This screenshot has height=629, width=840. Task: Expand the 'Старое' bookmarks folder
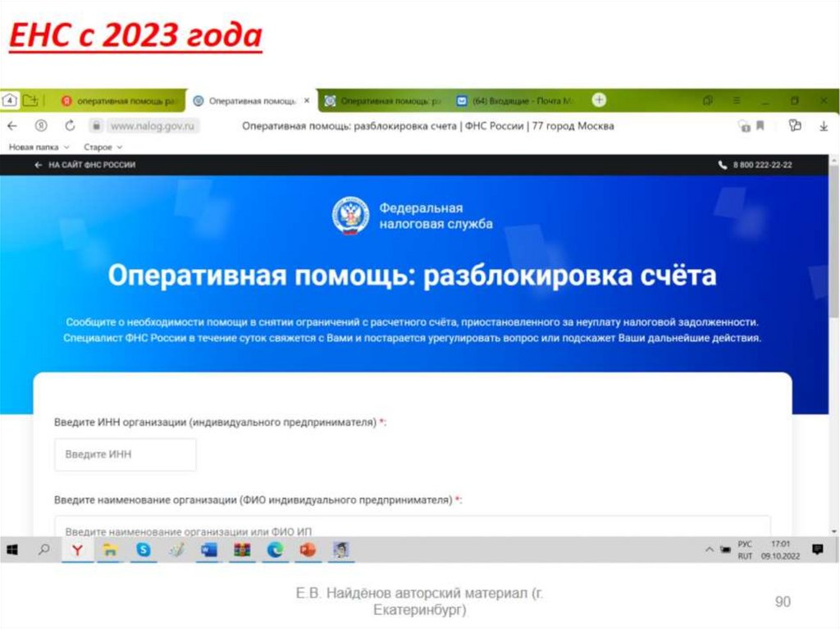point(103,147)
